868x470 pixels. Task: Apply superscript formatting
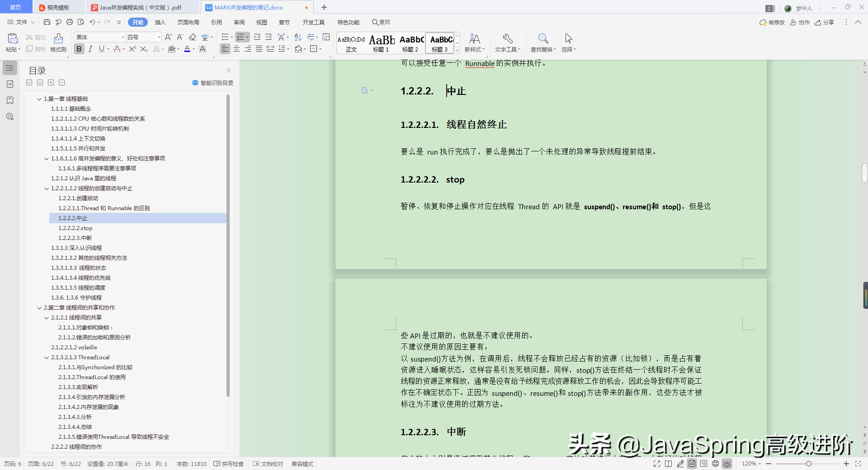132,49
